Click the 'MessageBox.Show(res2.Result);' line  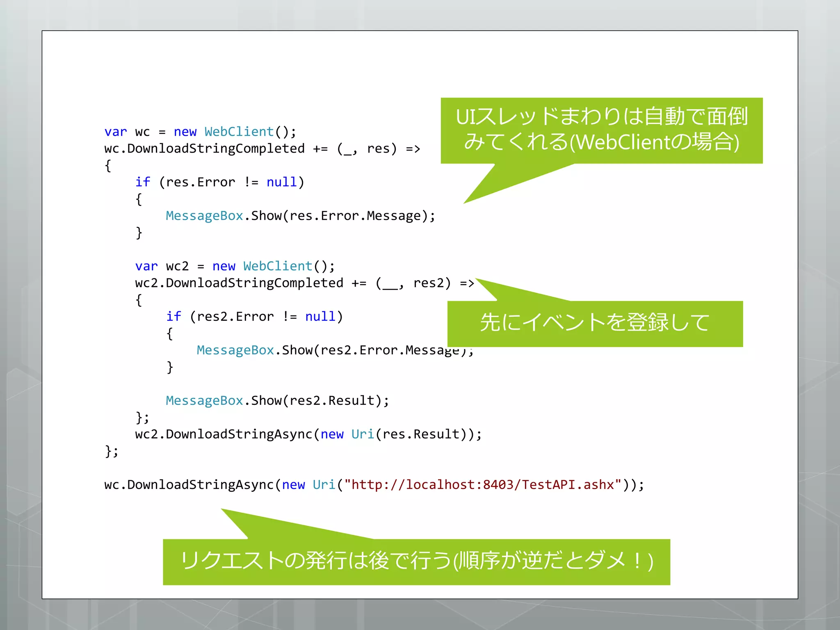(278, 401)
